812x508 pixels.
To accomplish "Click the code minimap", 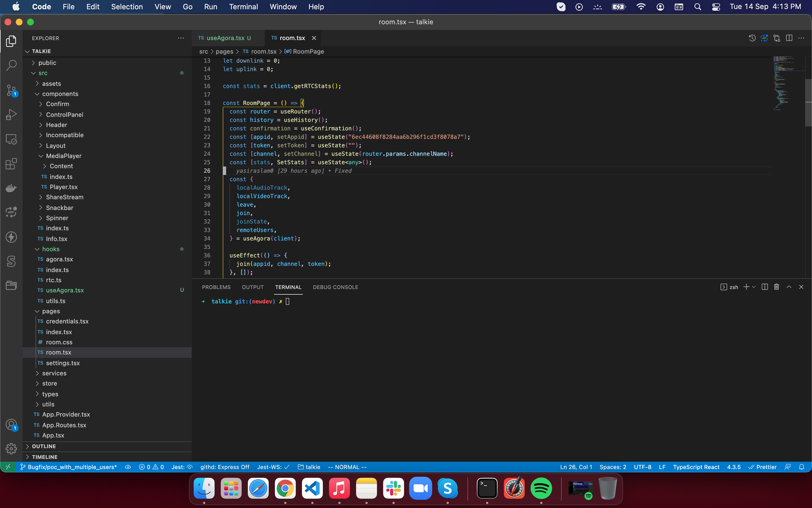I will click(x=789, y=83).
